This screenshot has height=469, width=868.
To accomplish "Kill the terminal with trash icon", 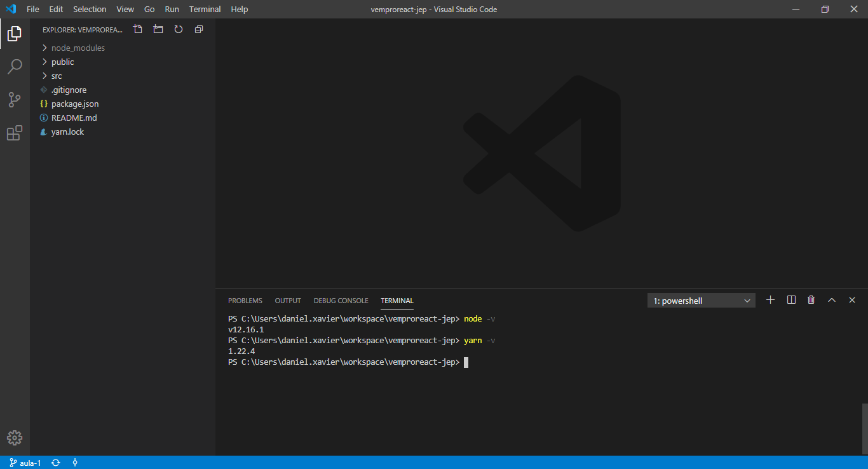I will click(811, 300).
